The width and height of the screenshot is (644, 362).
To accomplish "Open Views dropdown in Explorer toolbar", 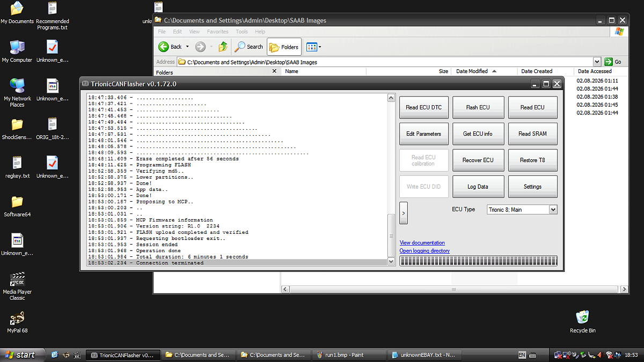I will coord(313,47).
